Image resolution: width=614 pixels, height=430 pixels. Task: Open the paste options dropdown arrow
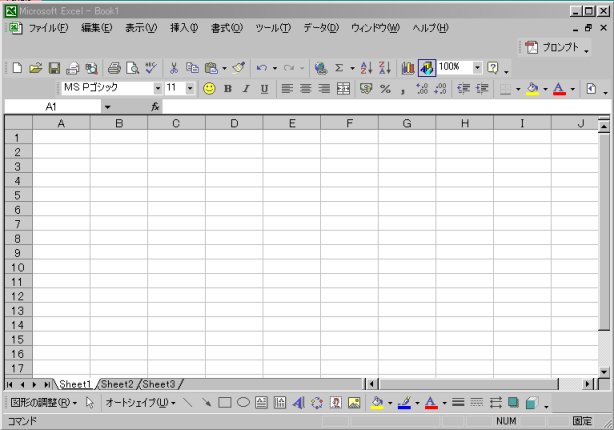click(224, 68)
